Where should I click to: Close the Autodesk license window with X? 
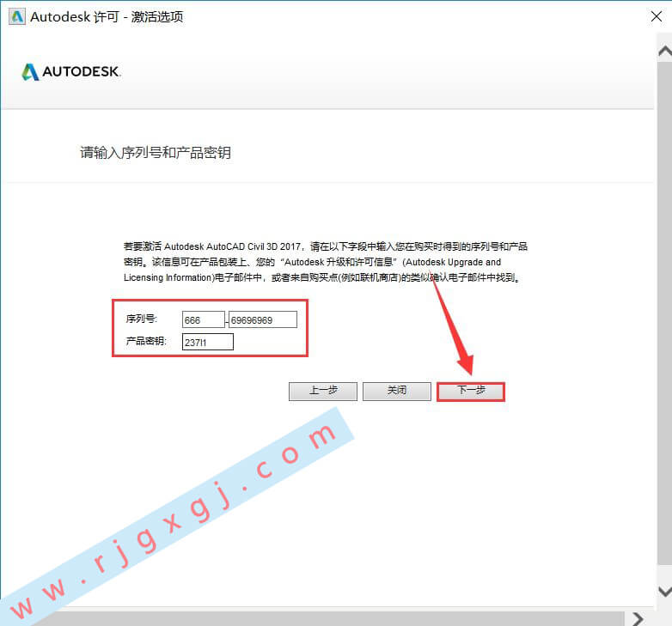(x=657, y=16)
